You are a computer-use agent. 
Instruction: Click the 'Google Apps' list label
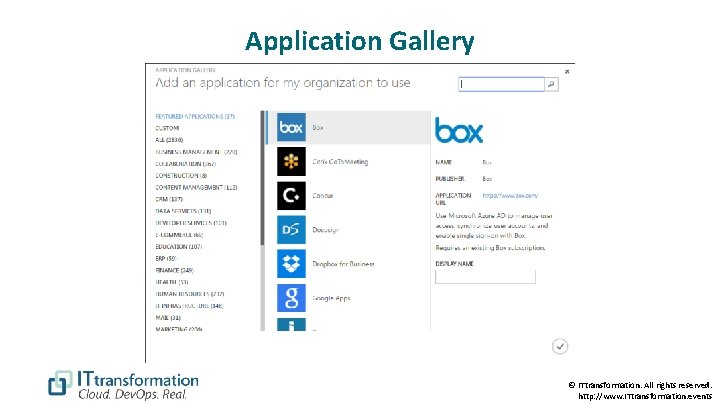331,298
